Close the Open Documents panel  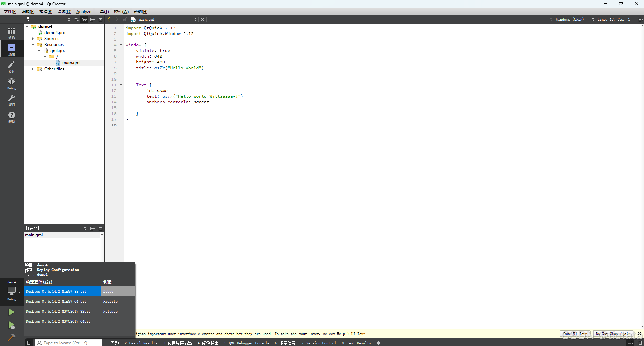[100, 228]
